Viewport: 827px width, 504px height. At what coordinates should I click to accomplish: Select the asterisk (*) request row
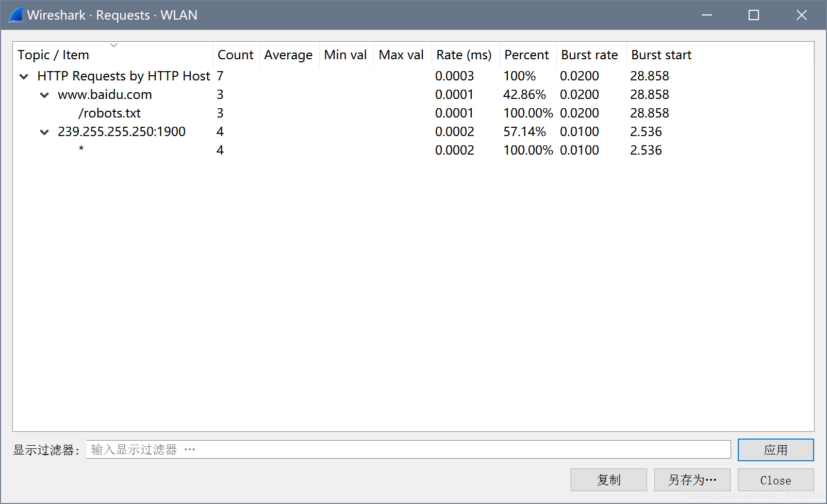point(413,150)
